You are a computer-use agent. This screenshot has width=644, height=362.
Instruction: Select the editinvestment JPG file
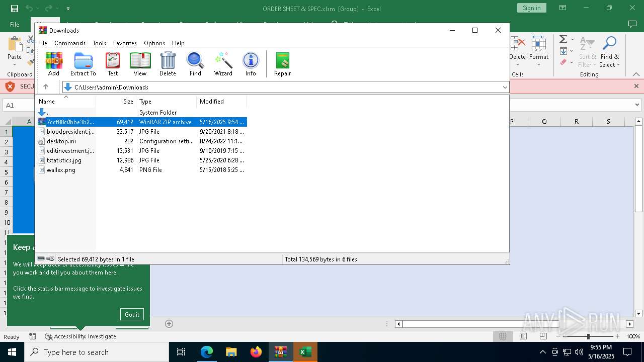(141, 151)
